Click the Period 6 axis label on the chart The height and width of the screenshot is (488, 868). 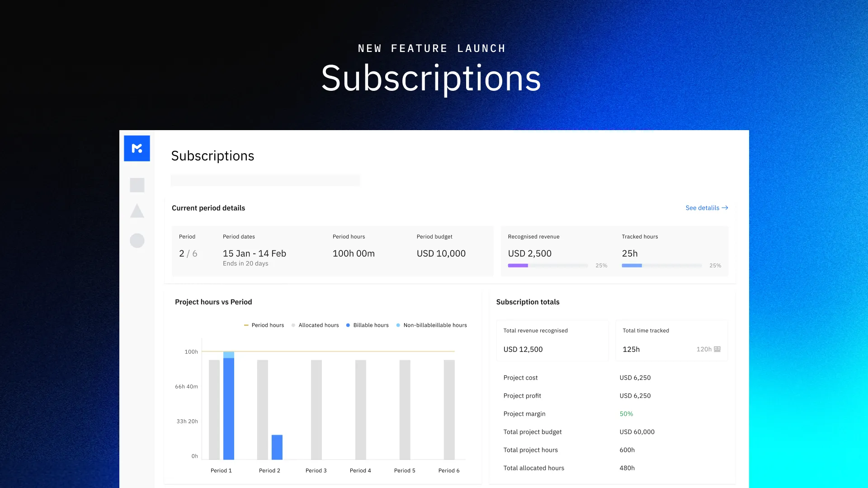click(x=448, y=470)
